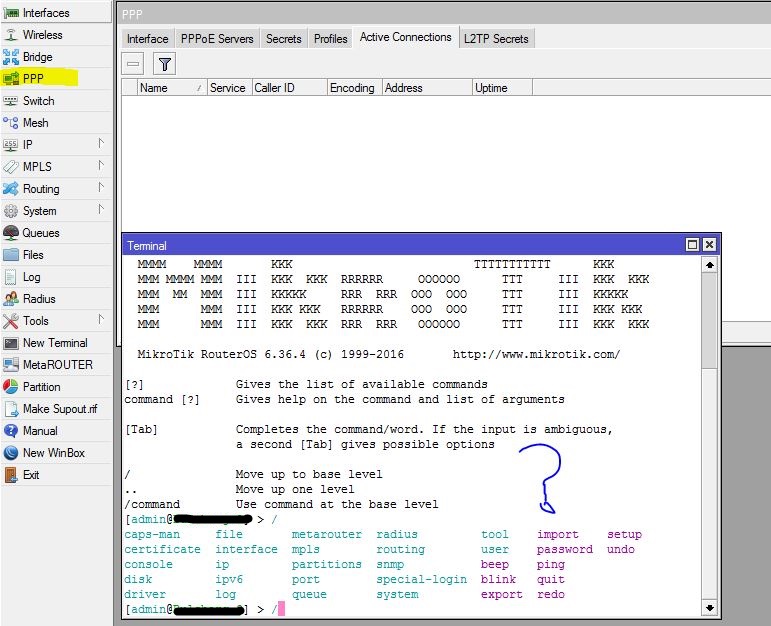Maximize the Terminal window
The width and height of the screenshot is (771, 626).
692,244
